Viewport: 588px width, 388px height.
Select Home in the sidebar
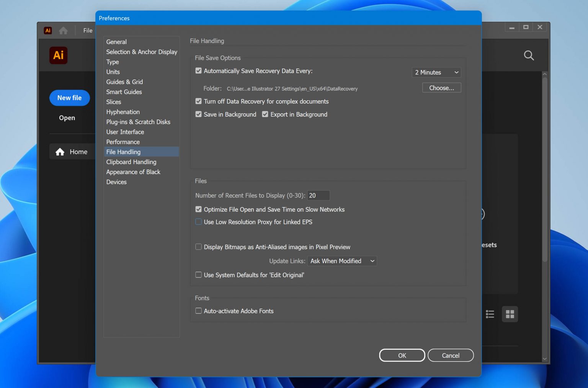[x=78, y=152]
